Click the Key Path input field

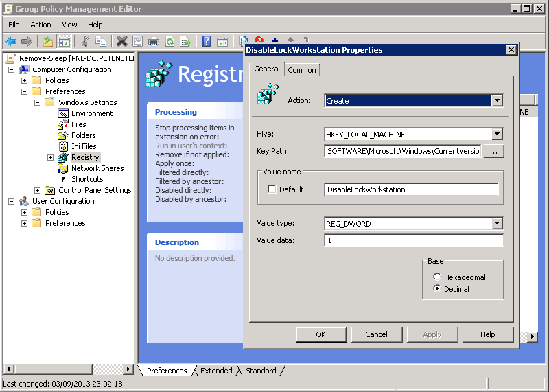[403, 151]
